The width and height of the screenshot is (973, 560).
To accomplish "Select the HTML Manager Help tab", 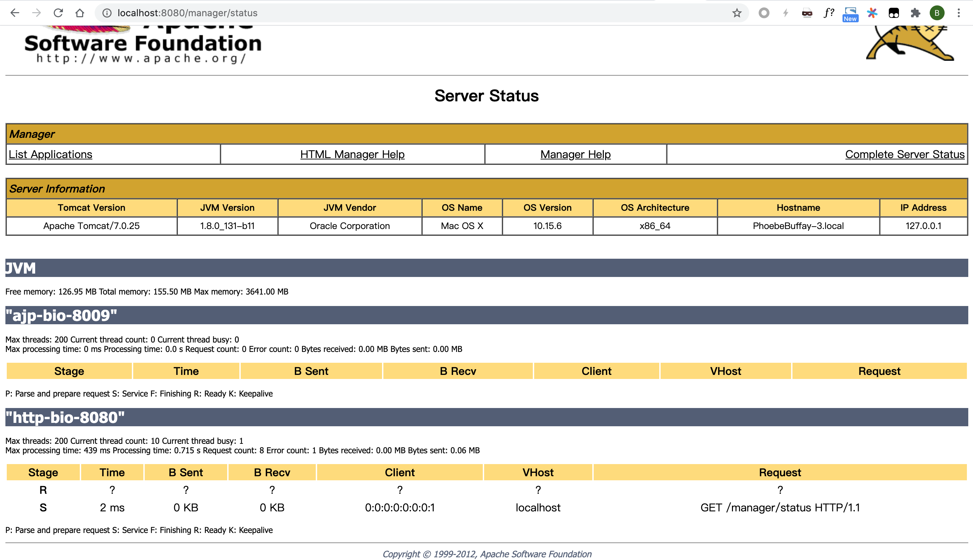I will [352, 154].
